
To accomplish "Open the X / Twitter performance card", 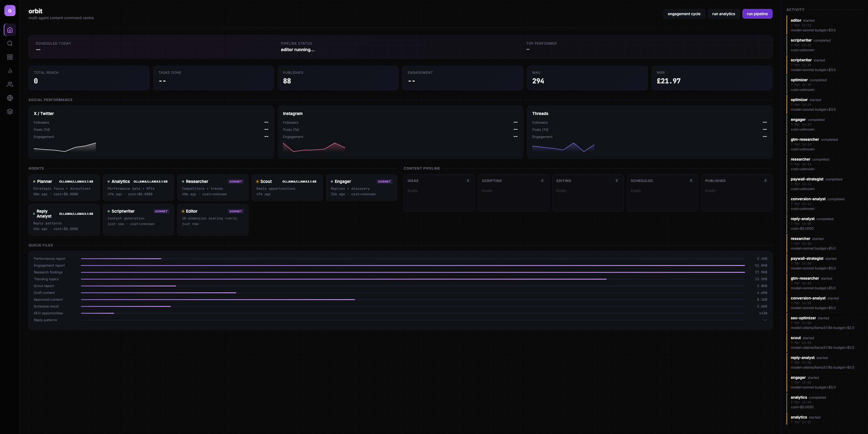I will point(151,132).
